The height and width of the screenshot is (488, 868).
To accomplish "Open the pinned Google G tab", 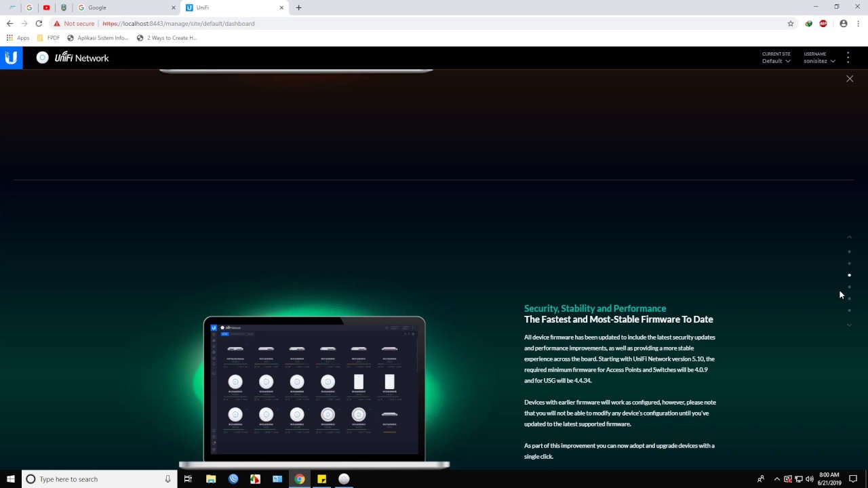I will coord(29,7).
